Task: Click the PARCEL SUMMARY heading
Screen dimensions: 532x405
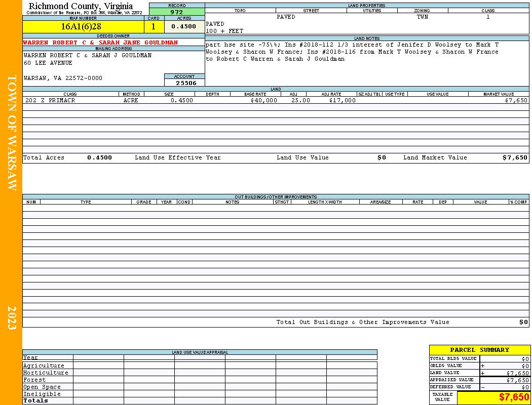Action: tap(479, 350)
